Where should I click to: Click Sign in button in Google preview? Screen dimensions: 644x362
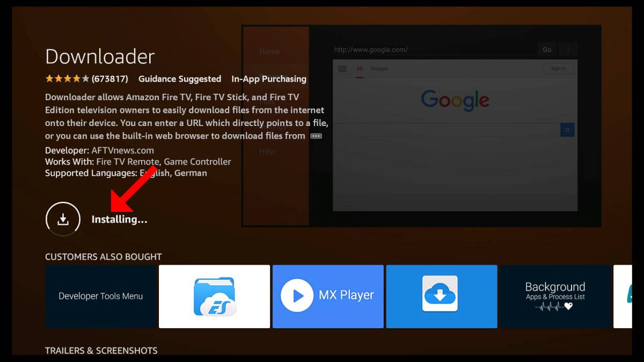pyautogui.click(x=558, y=69)
